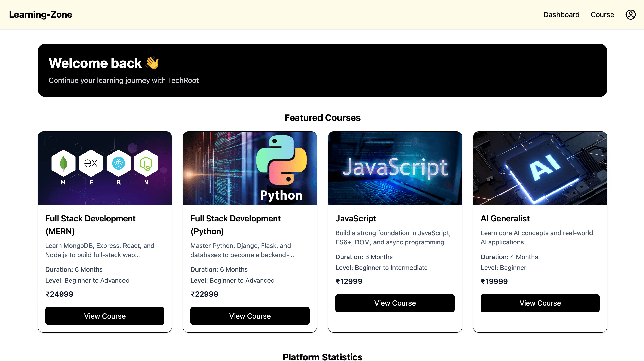Click the Express 'ex' hexagon icon
Image resolution: width=644 pixels, height=361 pixels.
(x=91, y=163)
